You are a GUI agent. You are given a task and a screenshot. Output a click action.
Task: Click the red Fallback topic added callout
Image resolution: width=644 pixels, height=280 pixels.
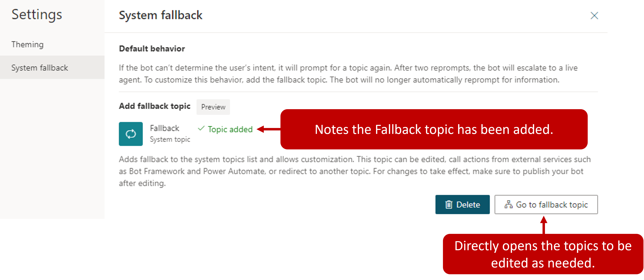coord(434,129)
